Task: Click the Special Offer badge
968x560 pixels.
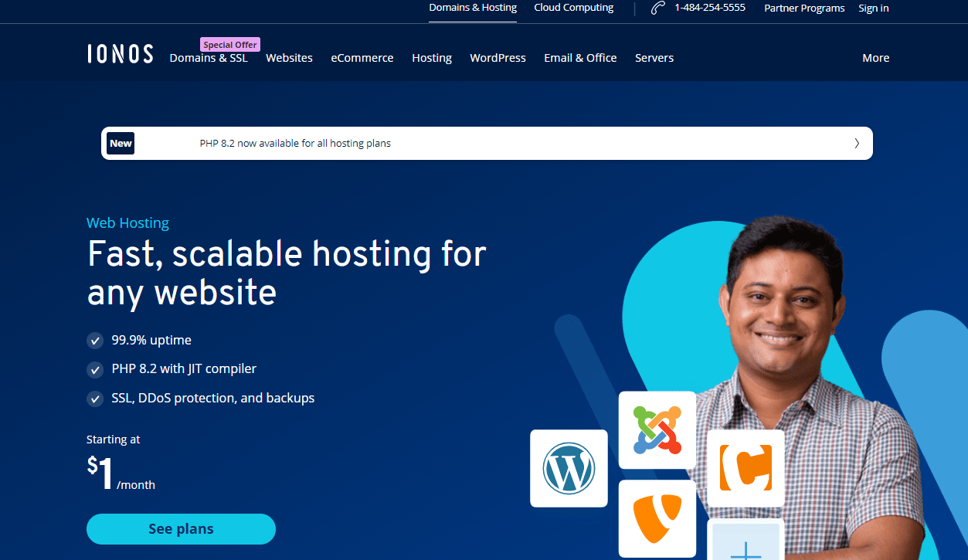Action: pyautogui.click(x=230, y=45)
